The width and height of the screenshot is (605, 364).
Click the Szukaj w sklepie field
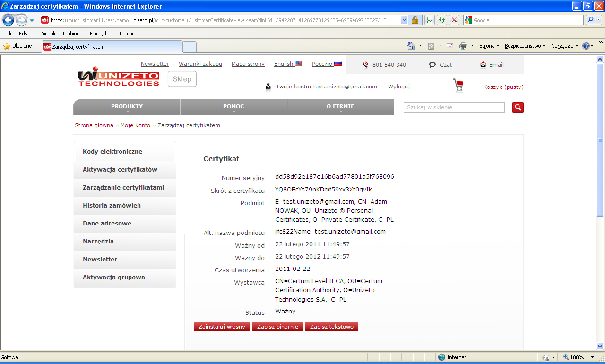point(454,107)
